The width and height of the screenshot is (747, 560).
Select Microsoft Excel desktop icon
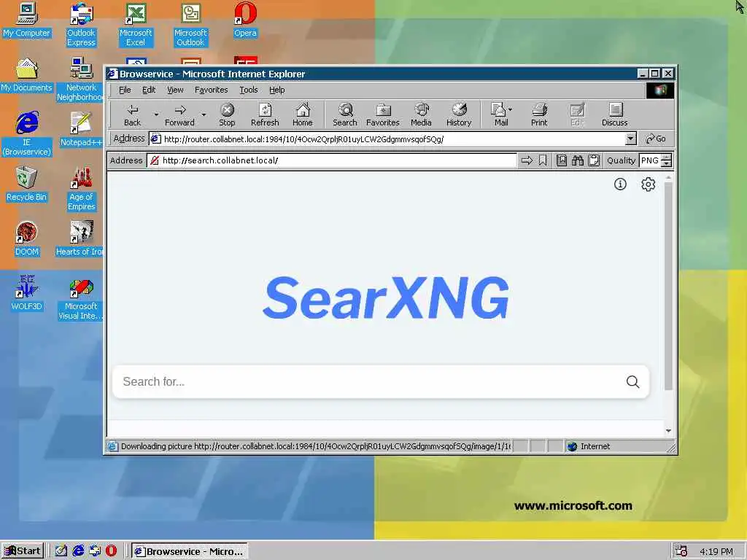pyautogui.click(x=136, y=24)
